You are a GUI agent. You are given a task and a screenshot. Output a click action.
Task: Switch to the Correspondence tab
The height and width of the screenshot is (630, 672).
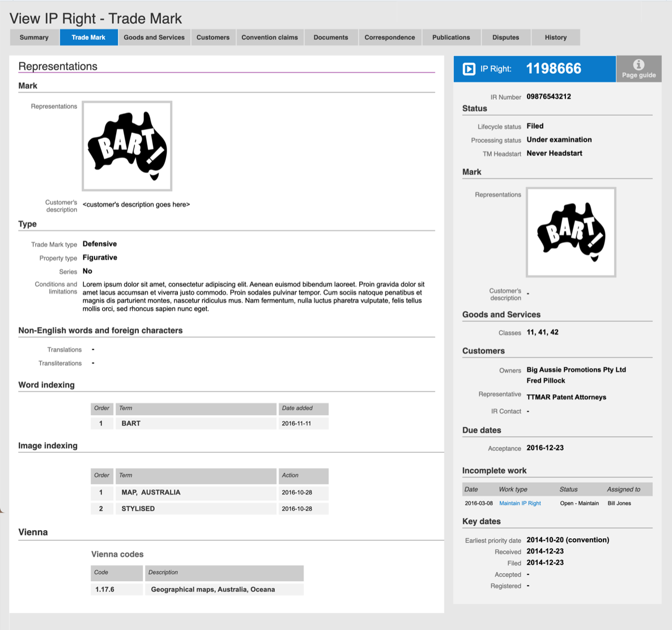(390, 37)
